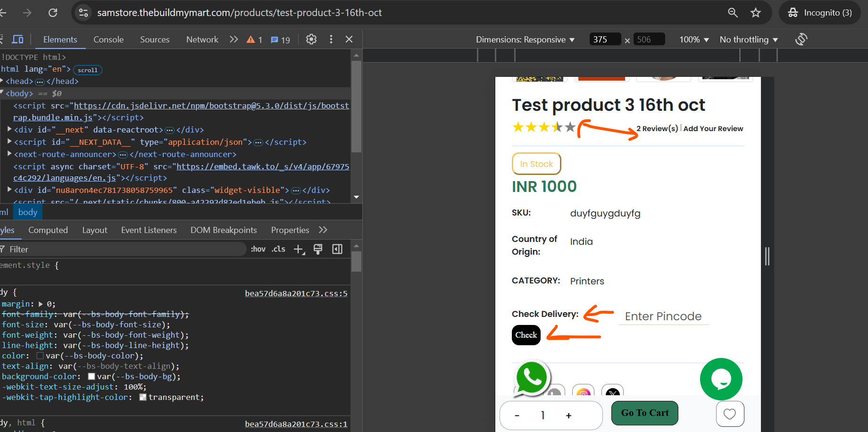This screenshot has height=432, width=868.
Task: Click the Add Your Review link
Action: pos(713,128)
